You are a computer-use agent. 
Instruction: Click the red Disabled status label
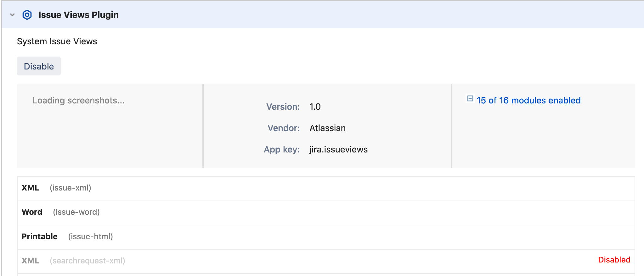coord(614,260)
